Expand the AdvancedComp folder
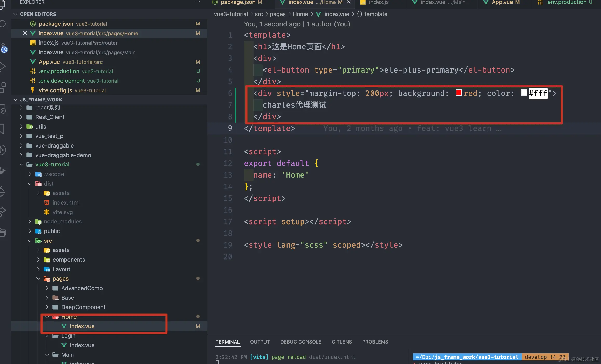 tap(47, 288)
